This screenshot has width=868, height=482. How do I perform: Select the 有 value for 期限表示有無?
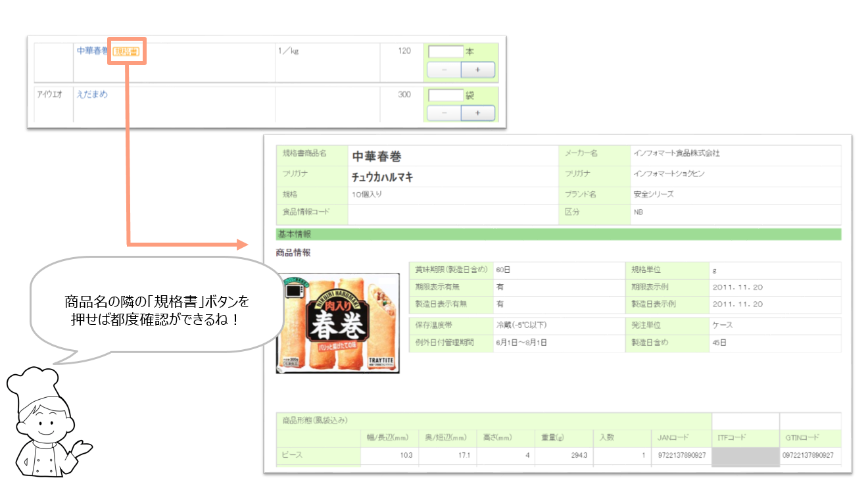[x=500, y=287]
